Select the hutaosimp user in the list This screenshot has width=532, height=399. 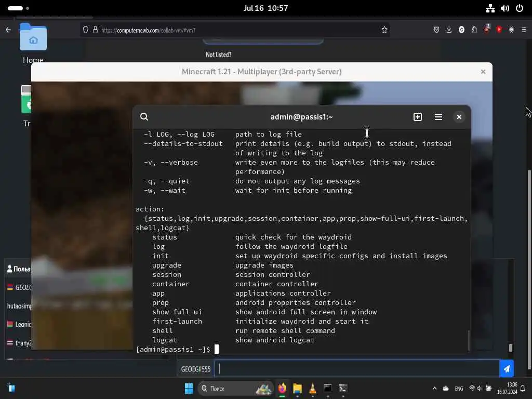(19, 306)
